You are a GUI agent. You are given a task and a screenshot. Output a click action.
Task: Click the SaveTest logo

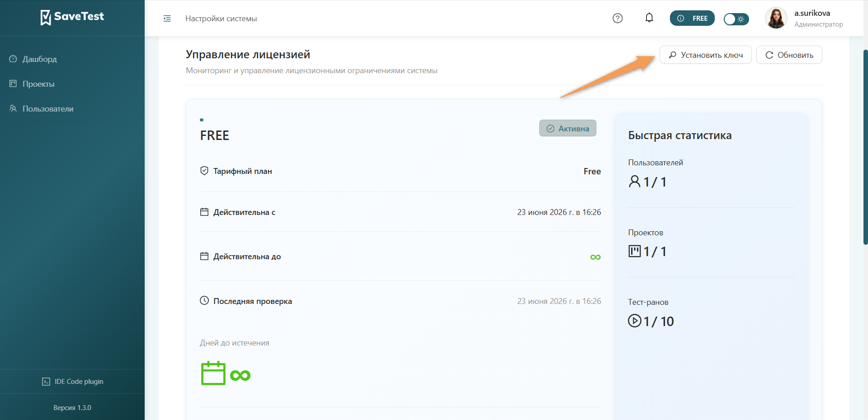pyautogui.click(x=72, y=17)
